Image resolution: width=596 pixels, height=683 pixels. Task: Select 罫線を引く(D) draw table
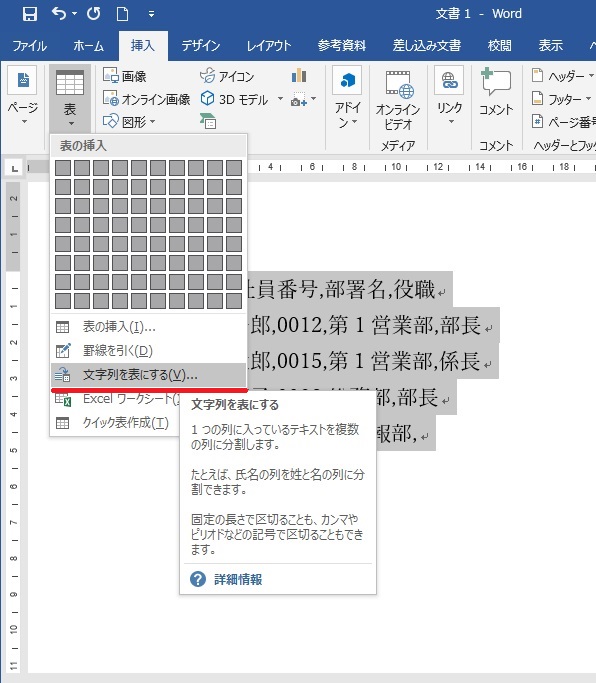tap(149, 351)
